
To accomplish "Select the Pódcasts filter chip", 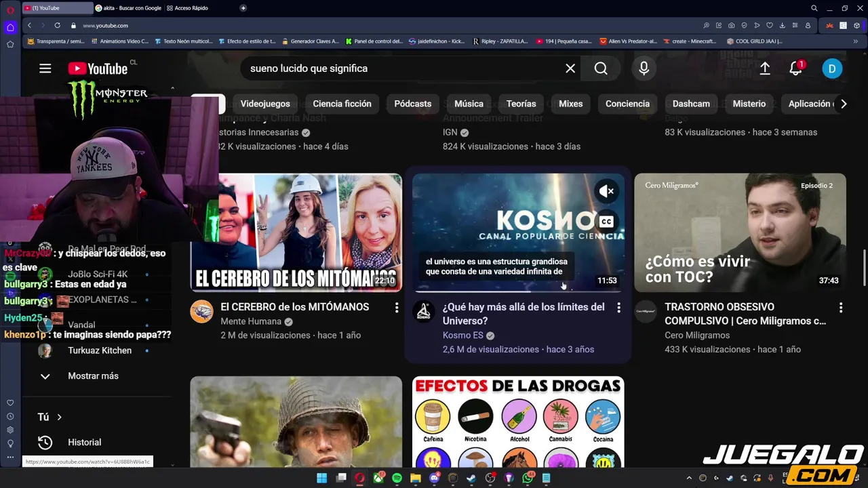I will click(x=413, y=104).
